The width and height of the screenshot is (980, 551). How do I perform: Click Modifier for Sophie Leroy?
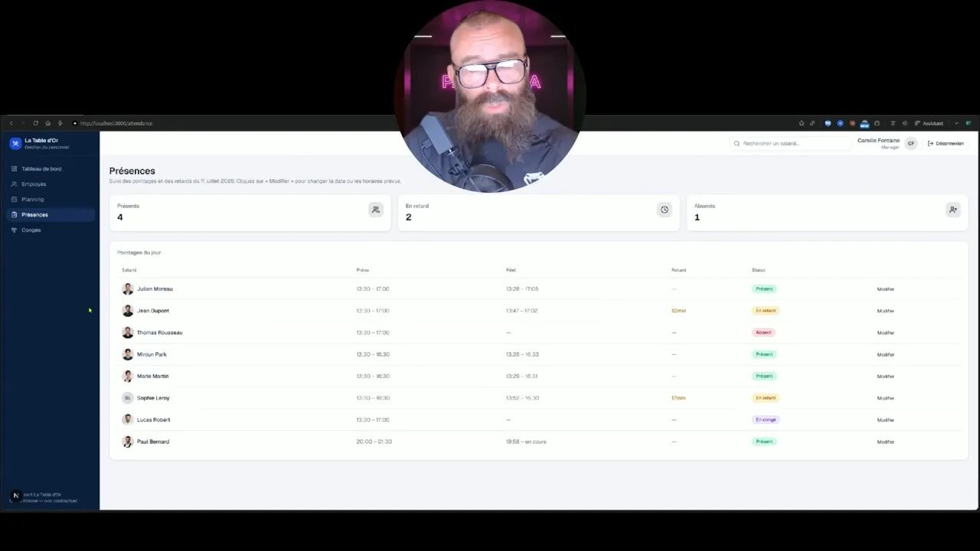click(x=886, y=398)
